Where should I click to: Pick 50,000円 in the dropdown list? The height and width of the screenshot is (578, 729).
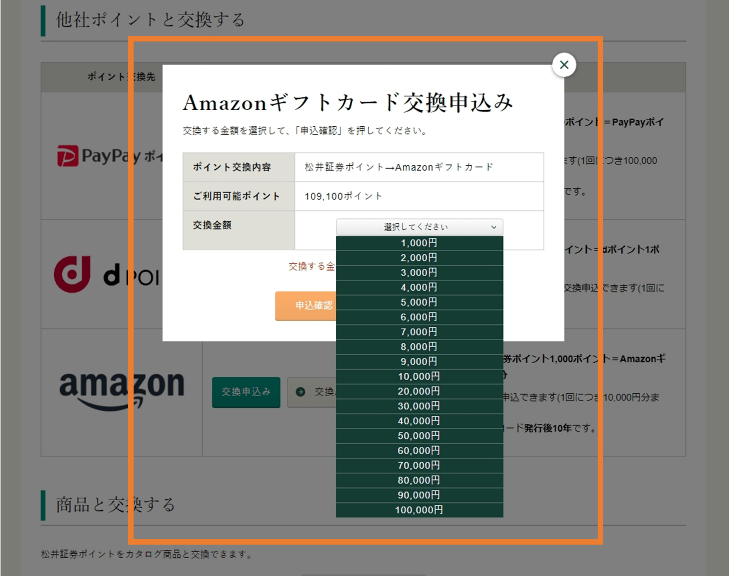point(419,436)
